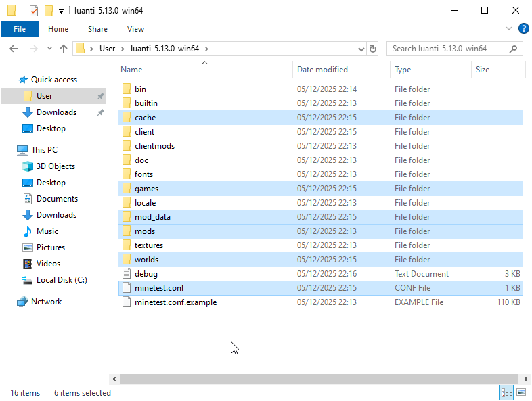Click the refresh button in address bar
The height and width of the screenshot is (401, 532).
[x=372, y=49]
